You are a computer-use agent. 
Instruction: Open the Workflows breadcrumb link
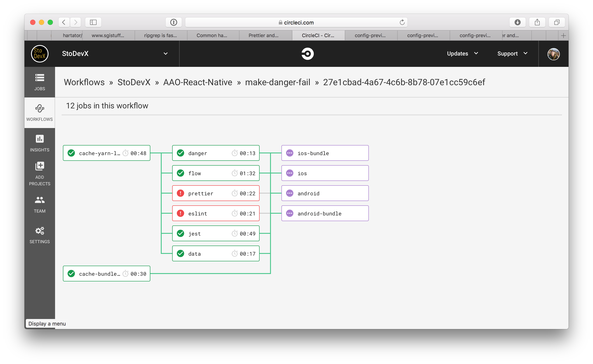(84, 82)
